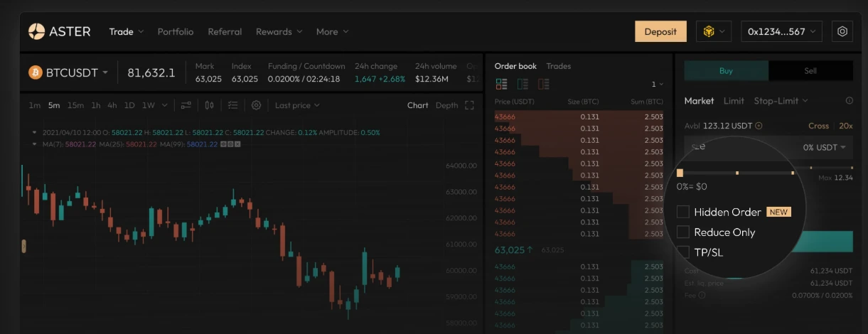Viewport: 868px width, 334px height.
Task: Enable the Reduce Only checkbox
Action: (683, 232)
